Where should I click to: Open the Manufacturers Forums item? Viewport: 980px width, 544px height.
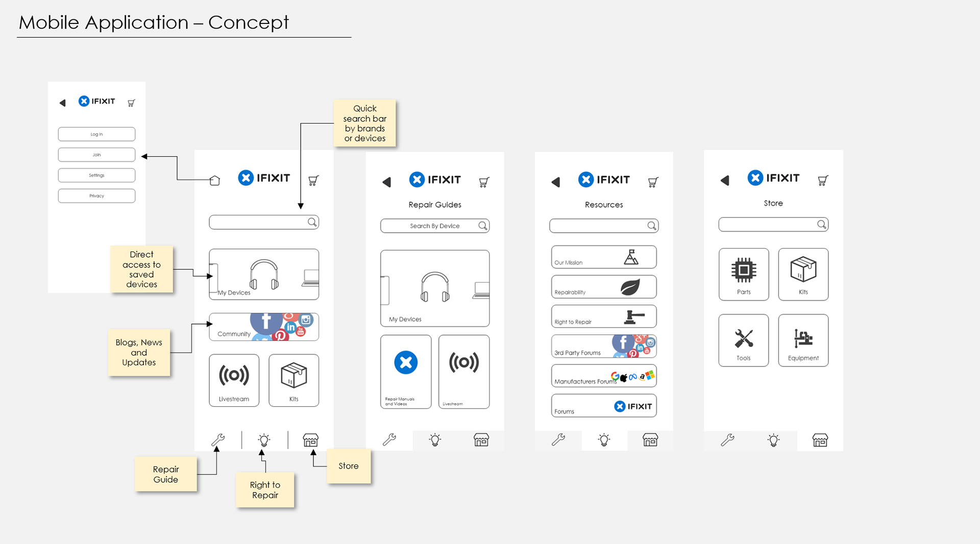[x=604, y=376]
